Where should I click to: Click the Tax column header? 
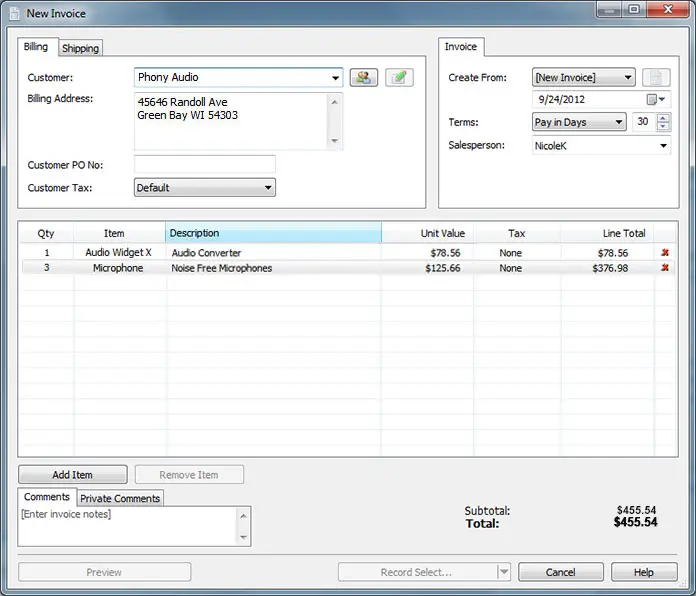(517, 233)
